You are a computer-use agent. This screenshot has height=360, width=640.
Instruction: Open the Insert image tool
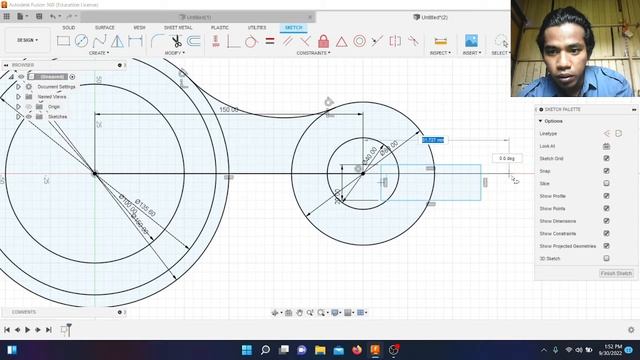click(471, 41)
